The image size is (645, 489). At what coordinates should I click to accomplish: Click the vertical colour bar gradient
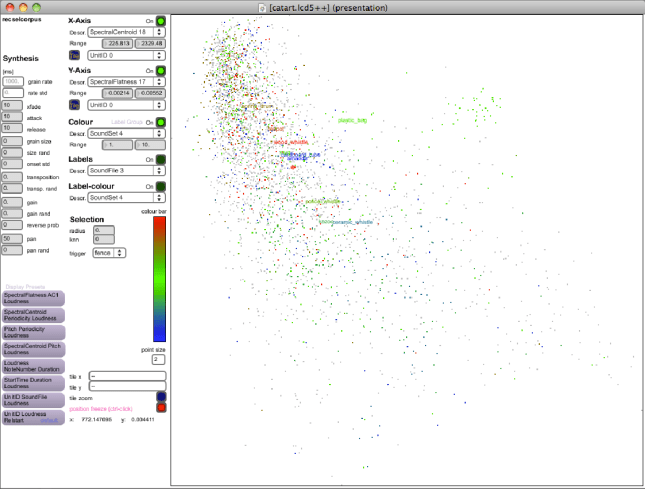158,279
